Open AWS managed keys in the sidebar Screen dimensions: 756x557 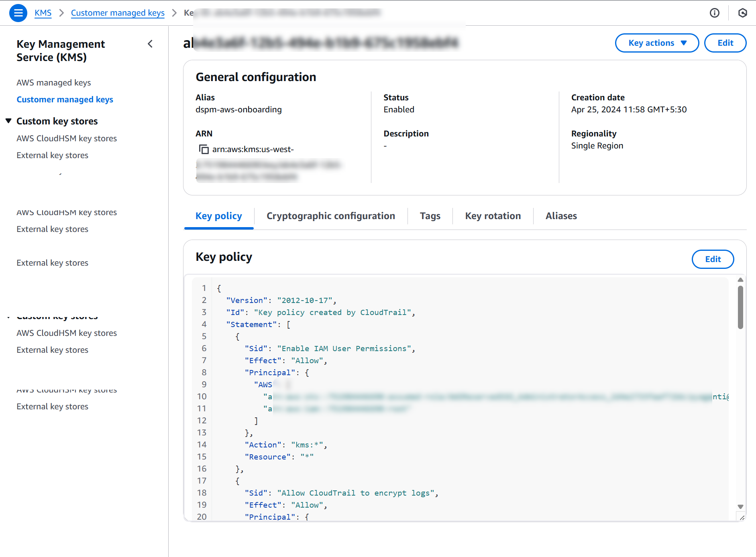pos(54,83)
